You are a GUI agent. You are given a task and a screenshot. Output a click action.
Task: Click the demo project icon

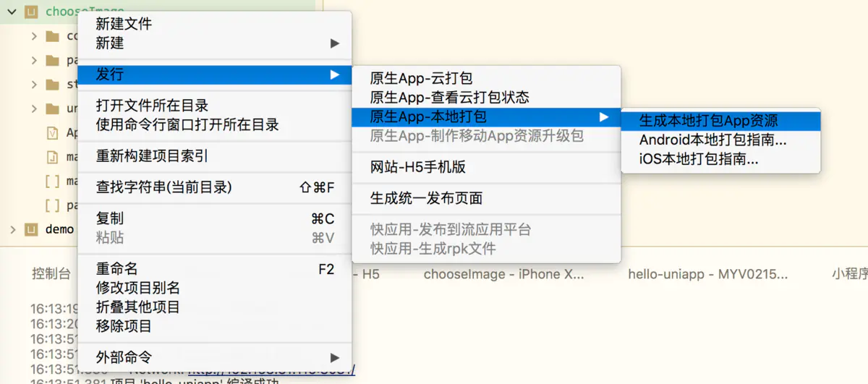click(31, 229)
